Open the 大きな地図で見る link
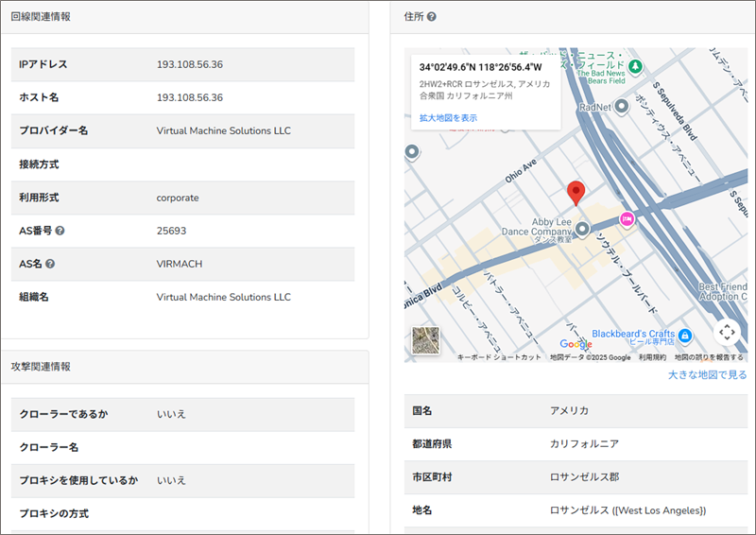The width and height of the screenshot is (756, 535). [707, 375]
